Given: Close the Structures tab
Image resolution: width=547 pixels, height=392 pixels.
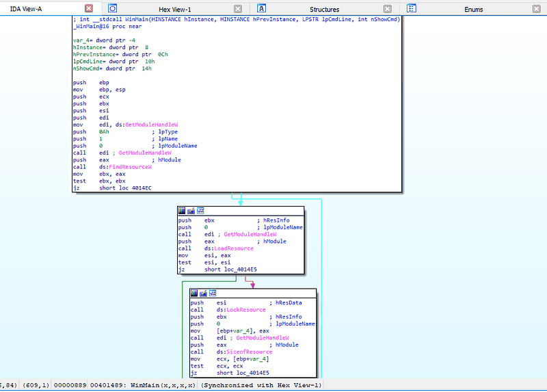Looking at the screenshot, I should tap(388, 9).
